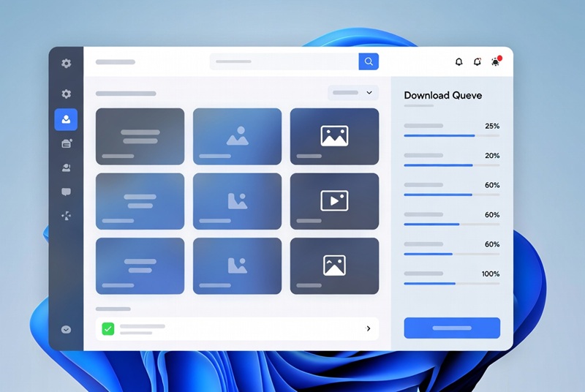This screenshot has width=585, height=392.
Task: Open the wide landscape picture-frame card
Action: tap(334, 137)
